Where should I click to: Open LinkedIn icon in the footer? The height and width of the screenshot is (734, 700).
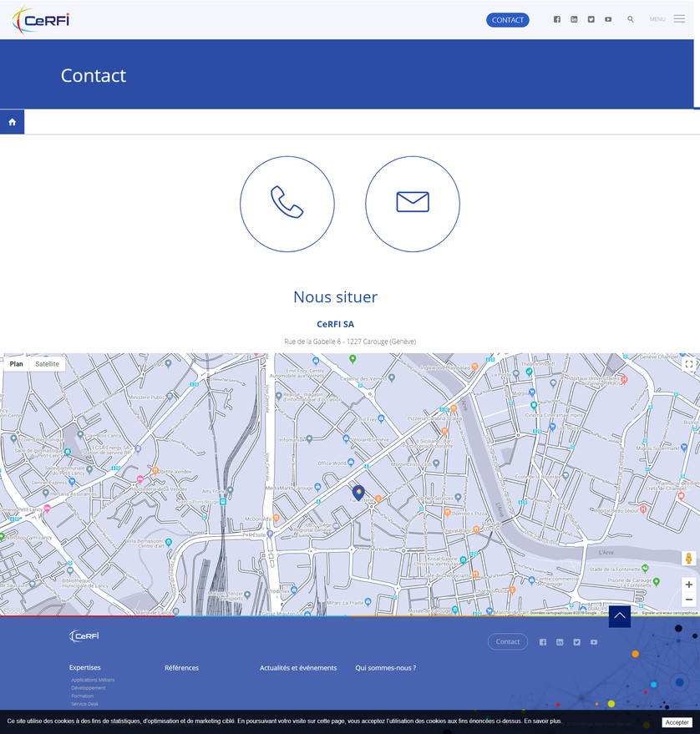pos(560,642)
